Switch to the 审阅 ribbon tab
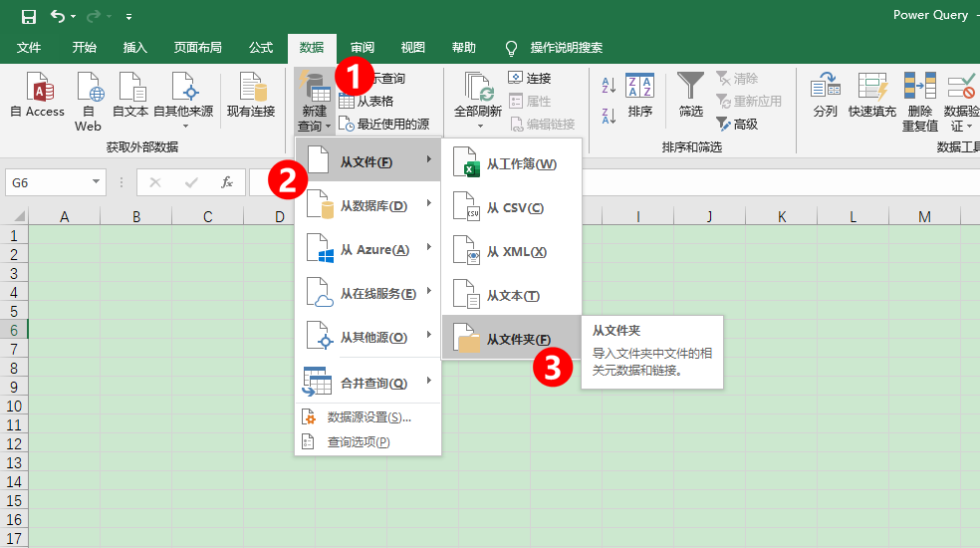980x548 pixels. tap(363, 48)
